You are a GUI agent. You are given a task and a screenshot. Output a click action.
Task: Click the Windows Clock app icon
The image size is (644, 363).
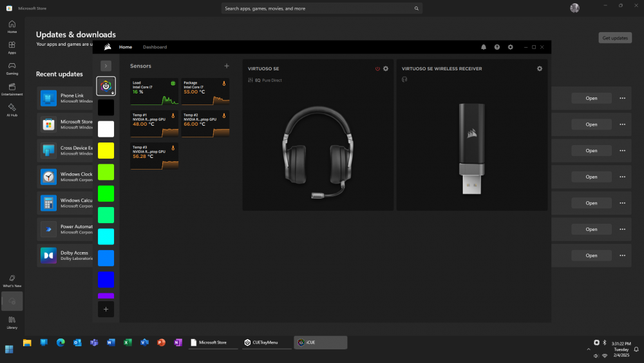coord(48,177)
